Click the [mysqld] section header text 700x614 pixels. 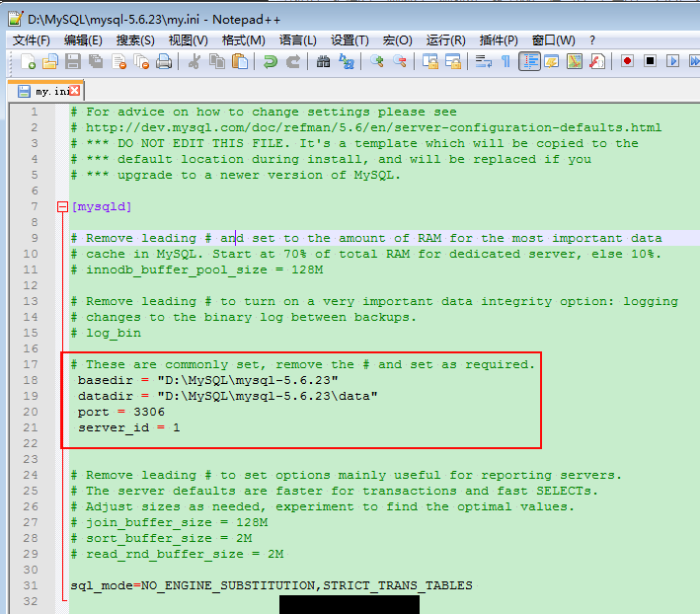click(x=102, y=206)
